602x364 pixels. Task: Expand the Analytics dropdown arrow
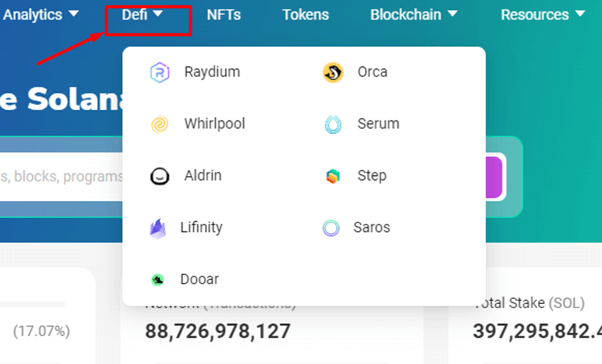click(x=74, y=14)
